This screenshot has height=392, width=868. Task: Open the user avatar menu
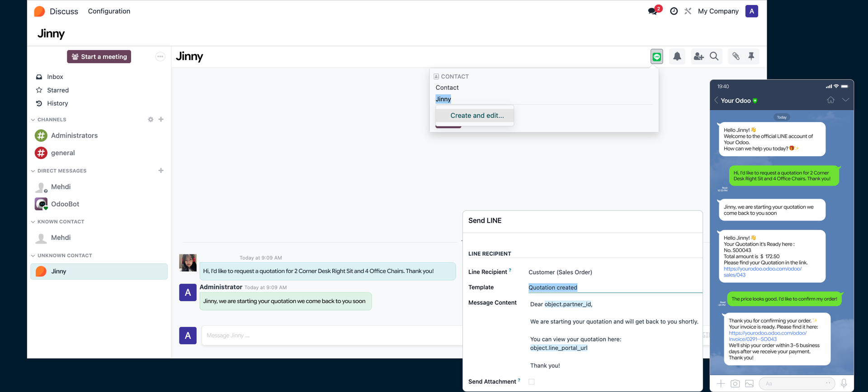click(x=751, y=11)
